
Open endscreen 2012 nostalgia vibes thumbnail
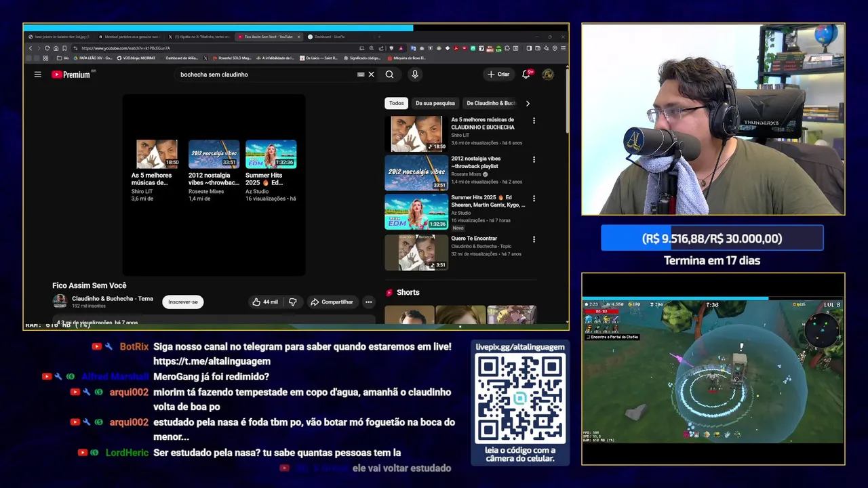pyautogui.click(x=214, y=154)
